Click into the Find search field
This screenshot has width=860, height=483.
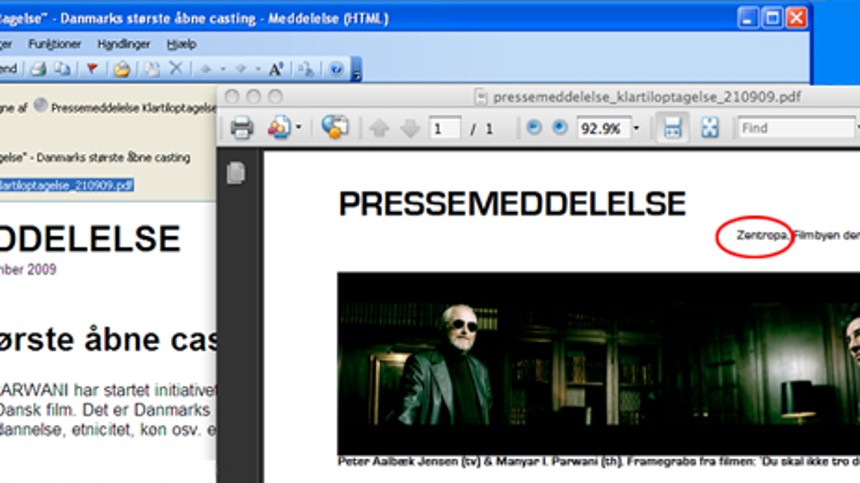coord(795,128)
